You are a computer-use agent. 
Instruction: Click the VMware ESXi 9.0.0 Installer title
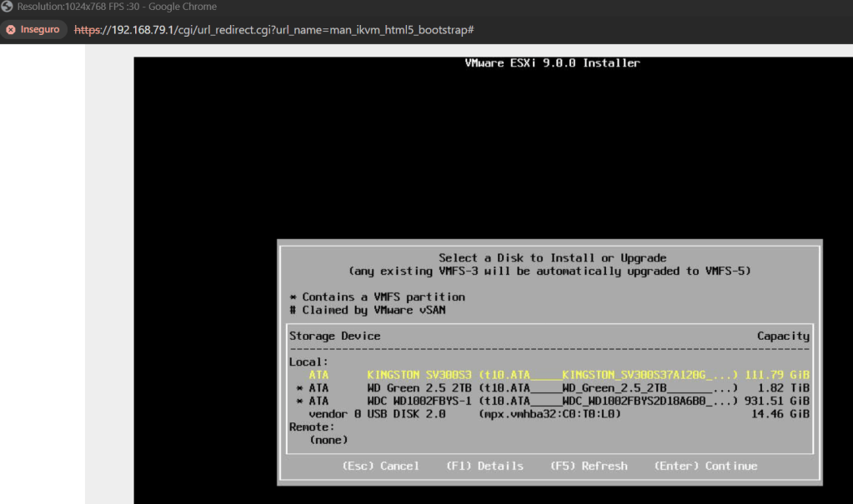pyautogui.click(x=552, y=63)
